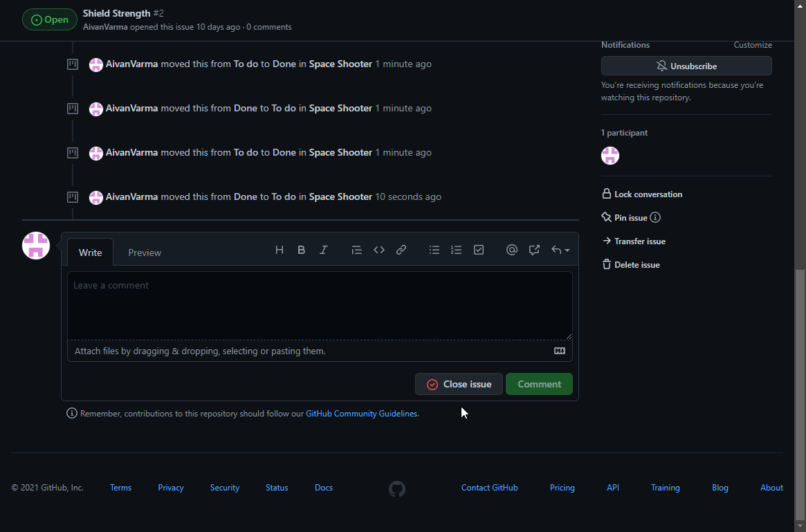The image size is (806, 532).
Task: Toggle bold text formatting
Action: [301, 250]
